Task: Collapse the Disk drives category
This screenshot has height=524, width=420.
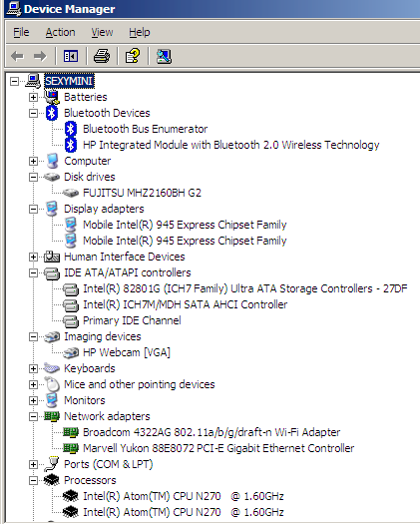Action: 33,177
